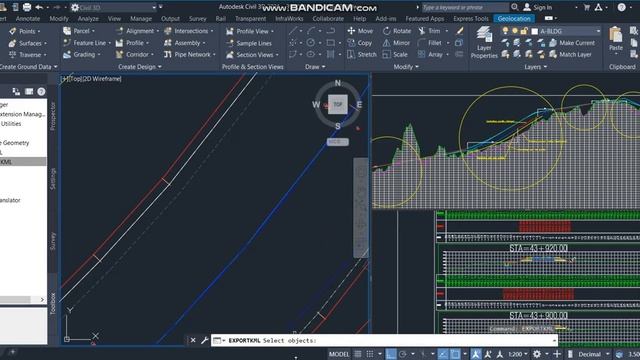The width and height of the screenshot is (640, 360).
Task: Click the Parcel tool
Action: pyautogui.click(x=78, y=31)
